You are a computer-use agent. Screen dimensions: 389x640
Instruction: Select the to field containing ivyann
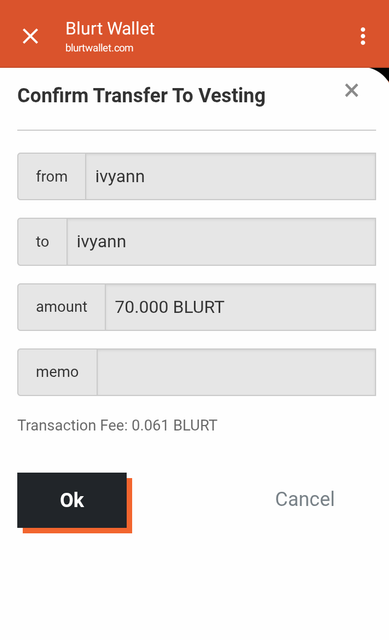pyautogui.click(x=221, y=242)
